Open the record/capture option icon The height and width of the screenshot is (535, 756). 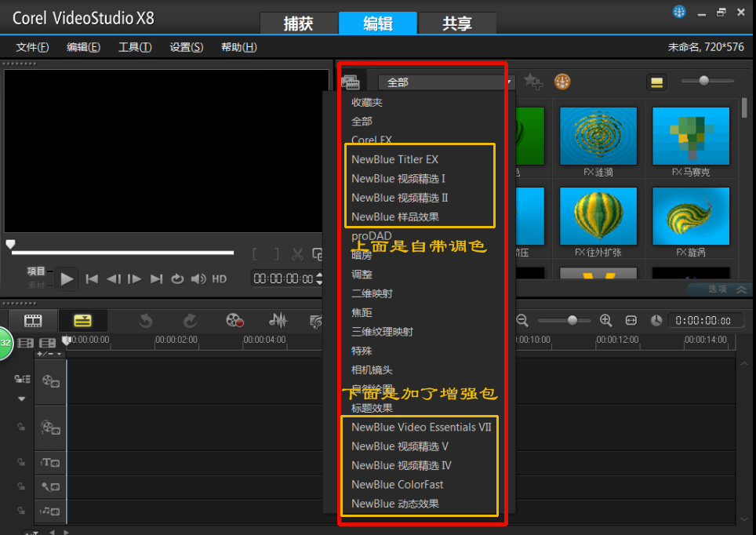[234, 321]
